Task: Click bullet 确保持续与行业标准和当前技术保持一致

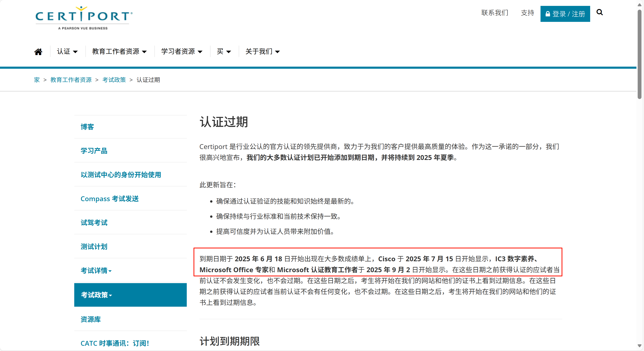Action: tap(279, 216)
